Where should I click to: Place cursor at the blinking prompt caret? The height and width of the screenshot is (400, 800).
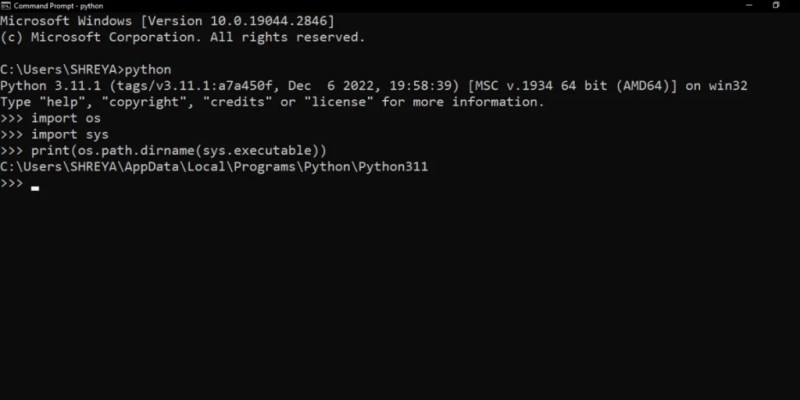(35, 188)
